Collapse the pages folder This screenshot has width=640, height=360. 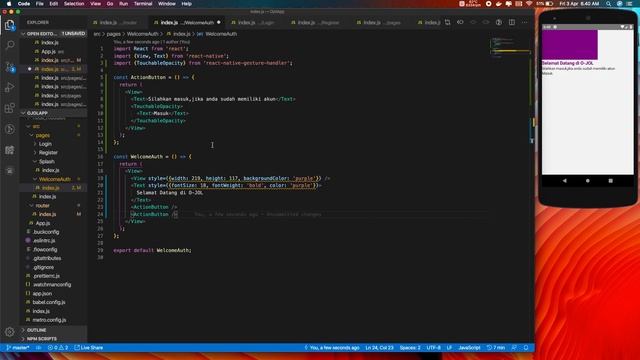42,135
